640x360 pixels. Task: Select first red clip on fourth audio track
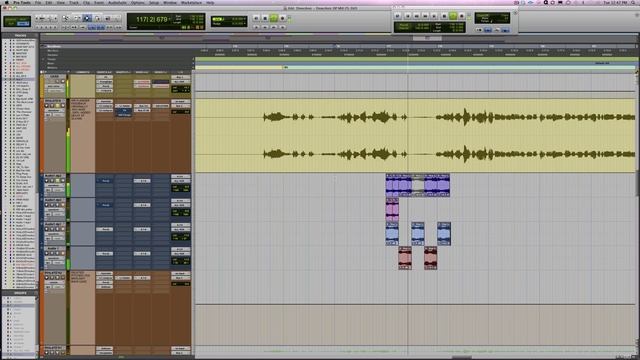click(404, 258)
